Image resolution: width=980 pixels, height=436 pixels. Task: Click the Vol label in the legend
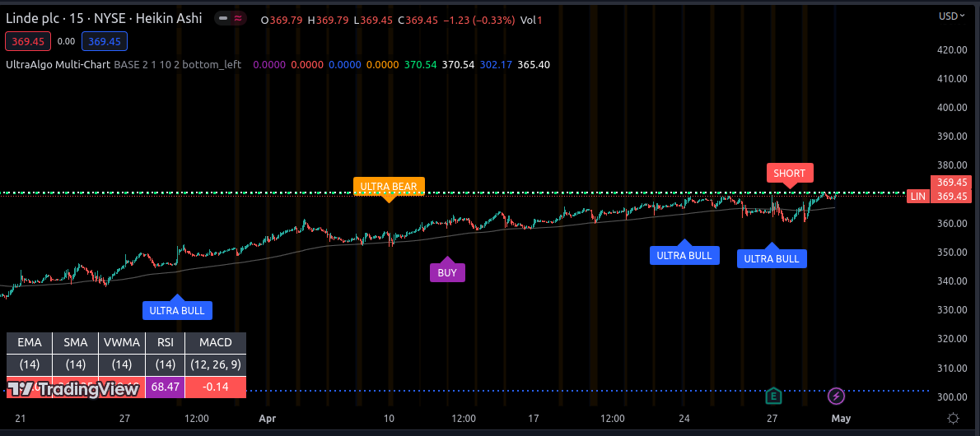(x=528, y=20)
